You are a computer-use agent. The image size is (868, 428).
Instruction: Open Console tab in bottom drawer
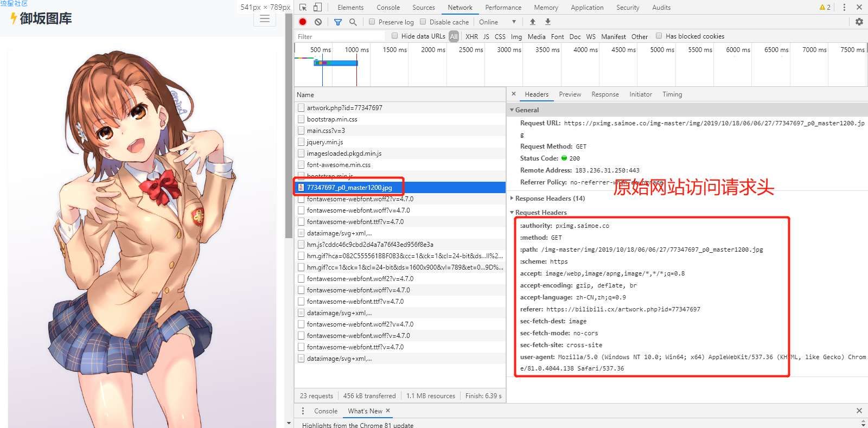coord(325,411)
